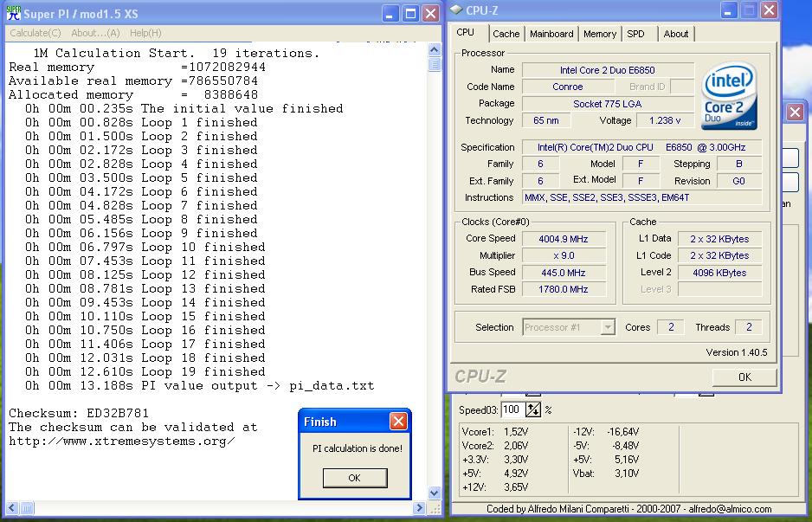Screen dimensions: 812x522
Task: Click the Technology value '65 nm'
Action: point(546,120)
